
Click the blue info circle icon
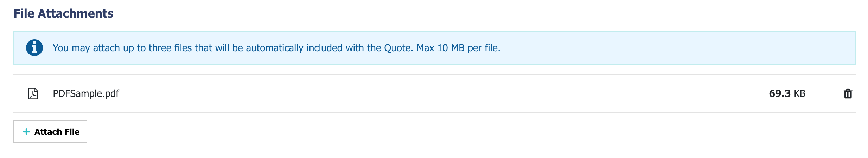tap(34, 48)
